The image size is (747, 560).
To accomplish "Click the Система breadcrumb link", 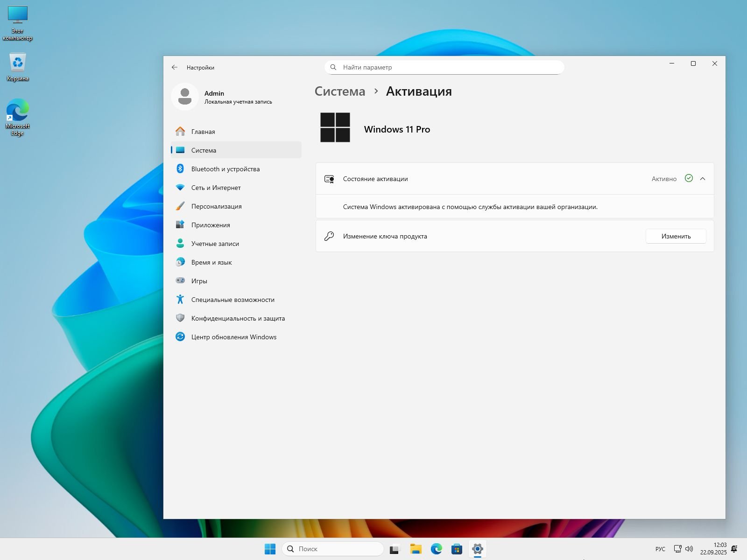I will tap(340, 91).
